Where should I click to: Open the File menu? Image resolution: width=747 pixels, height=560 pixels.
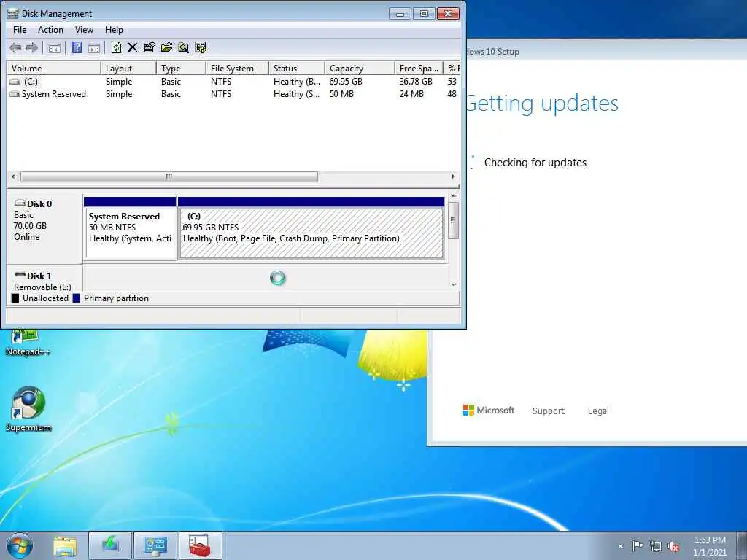(x=20, y=29)
